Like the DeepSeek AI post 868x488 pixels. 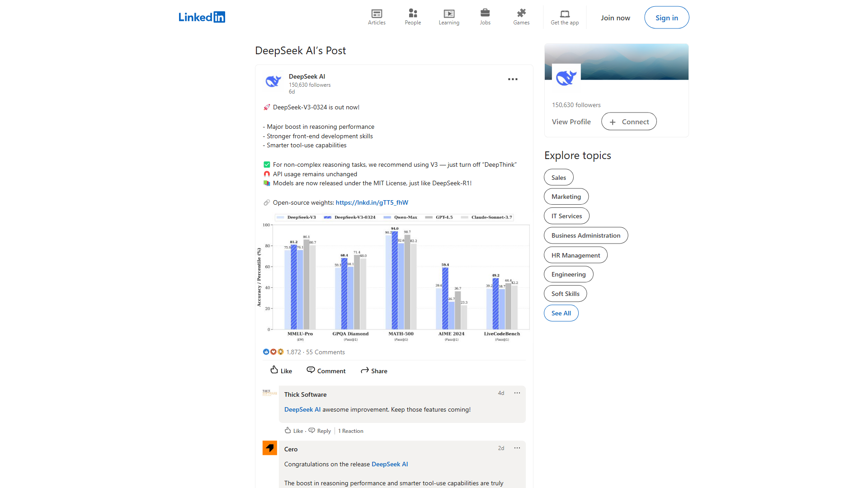tap(281, 371)
